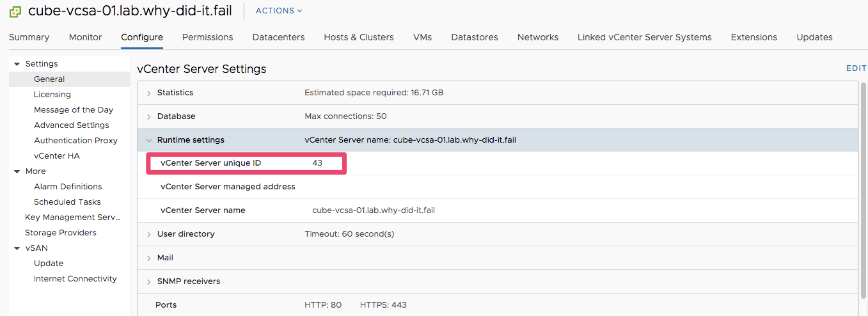The image size is (868, 316).
Task: Open vCenter HA in the sidebar
Action: coord(57,156)
